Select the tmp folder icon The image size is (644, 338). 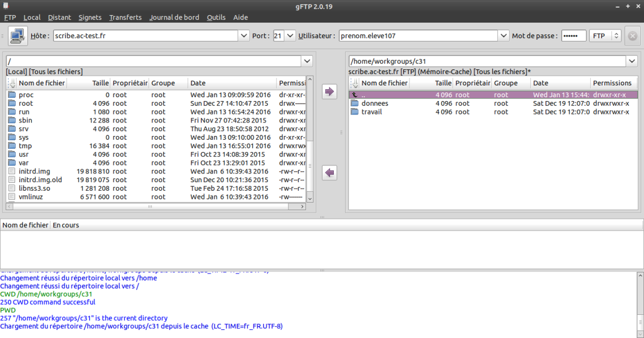[12, 146]
